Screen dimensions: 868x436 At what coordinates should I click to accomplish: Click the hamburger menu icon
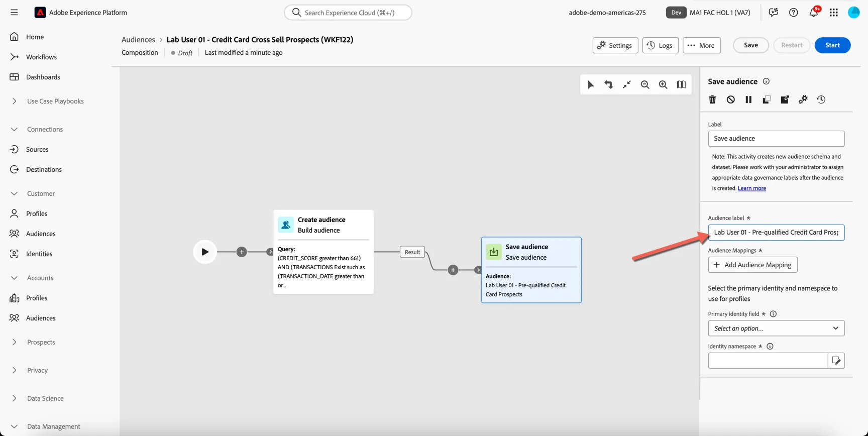tap(14, 13)
